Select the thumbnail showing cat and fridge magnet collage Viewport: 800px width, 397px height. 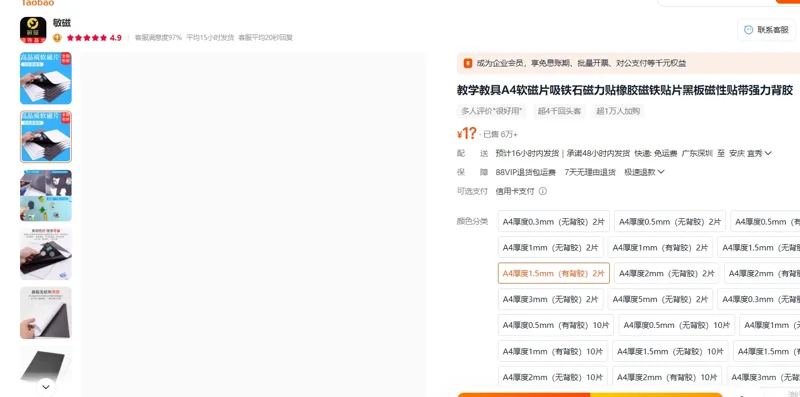pyautogui.click(x=46, y=195)
